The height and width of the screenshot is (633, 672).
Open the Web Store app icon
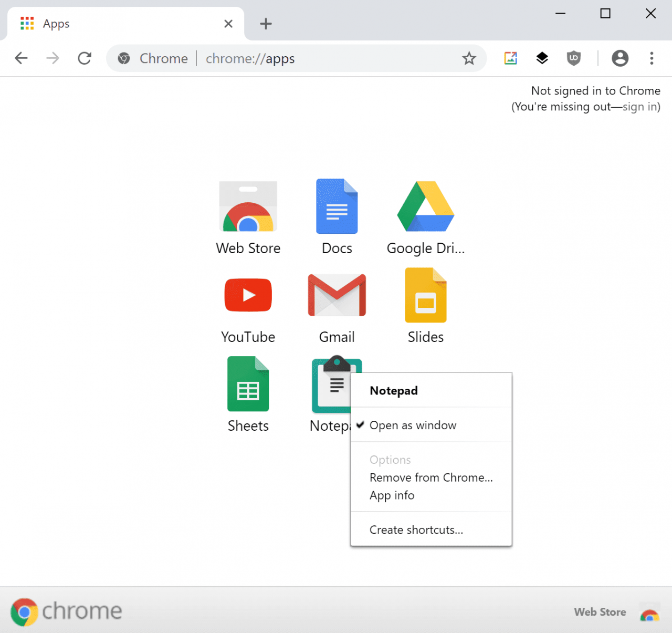[248, 206]
